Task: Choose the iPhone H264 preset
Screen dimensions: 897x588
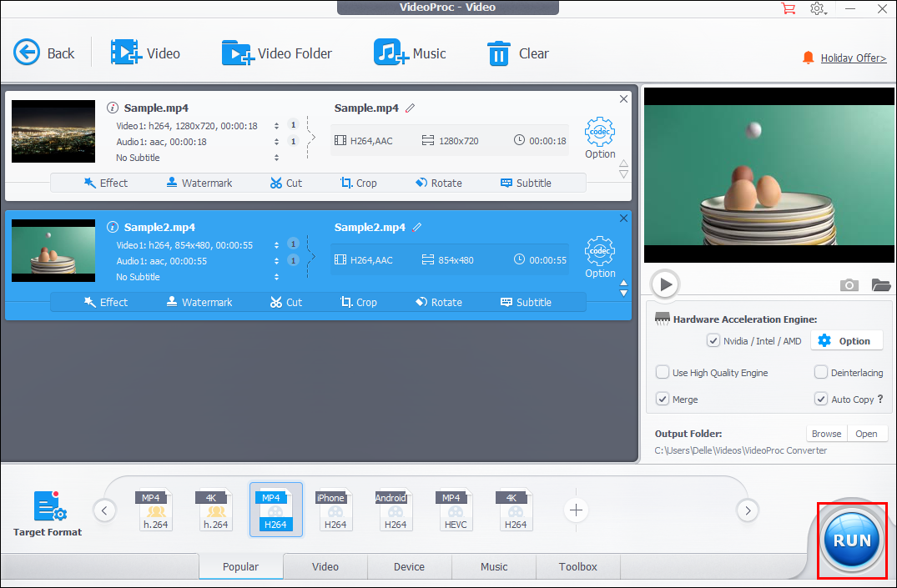Action: [x=335, y=510]
